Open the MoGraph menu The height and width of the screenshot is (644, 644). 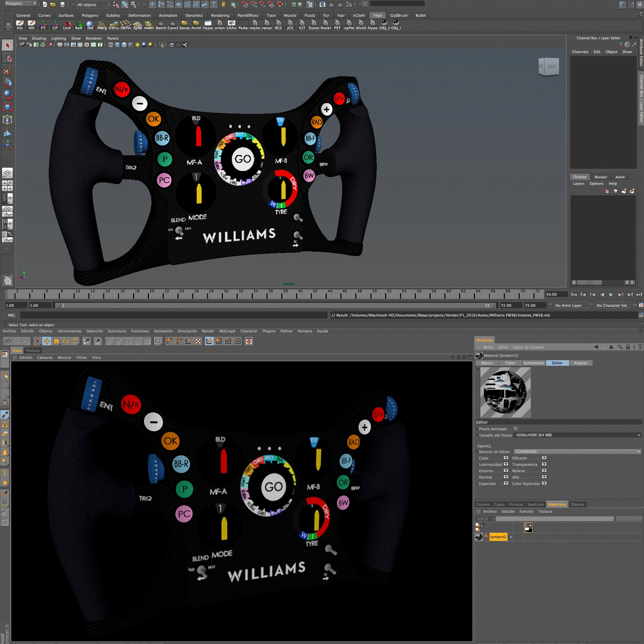click(227, 331)
